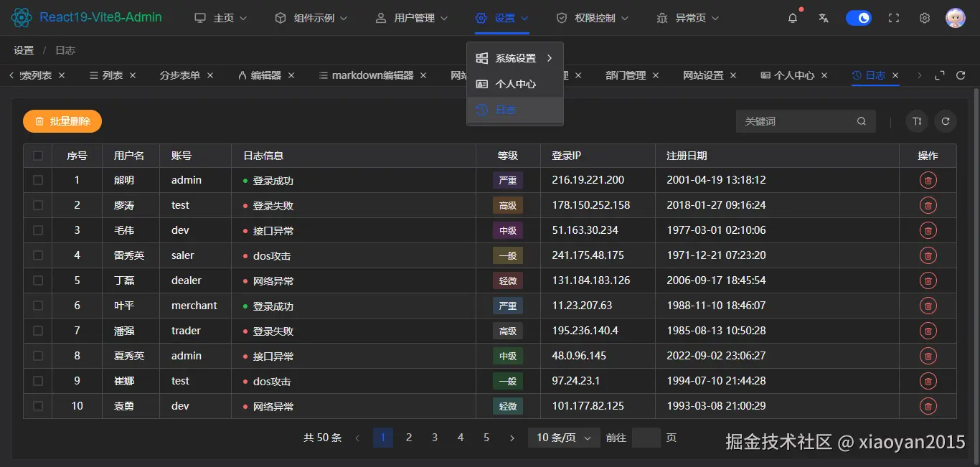Go to page 3

[435, 438]
